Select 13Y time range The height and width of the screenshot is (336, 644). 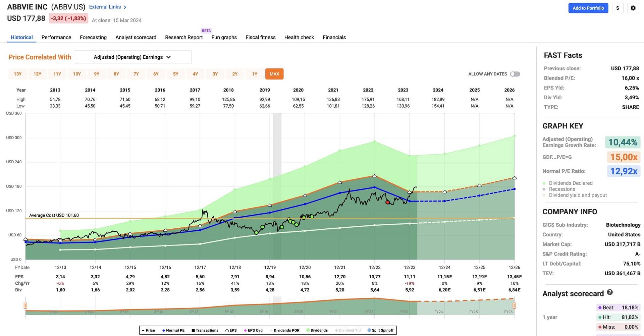tap(18, 74)
